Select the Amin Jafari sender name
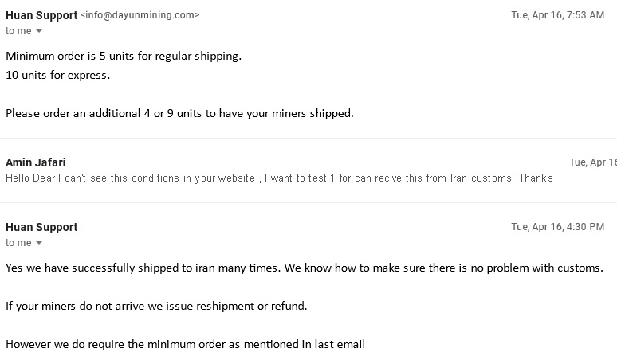 (35, 162)
